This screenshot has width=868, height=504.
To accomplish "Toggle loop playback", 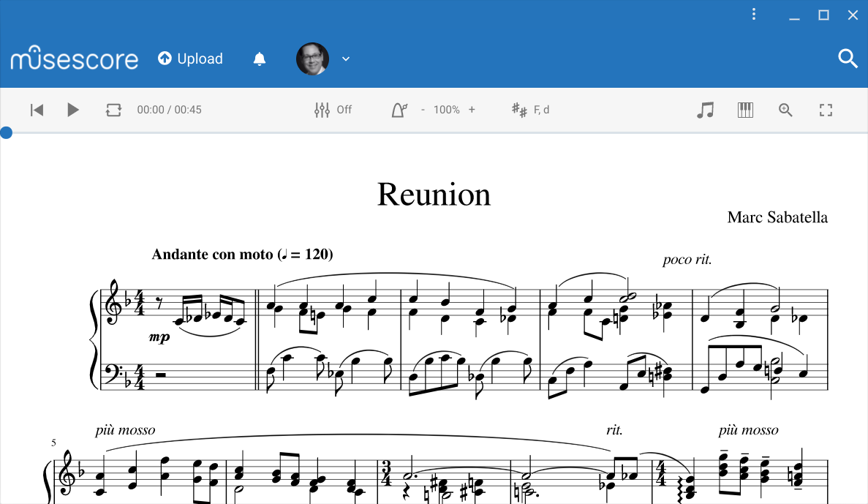I will coord(113,110).
